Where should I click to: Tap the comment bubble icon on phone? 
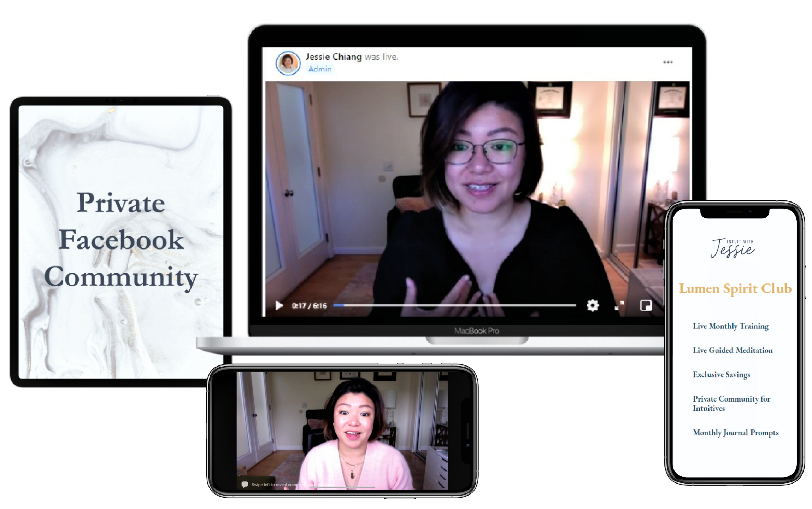(x=245, y=484)
